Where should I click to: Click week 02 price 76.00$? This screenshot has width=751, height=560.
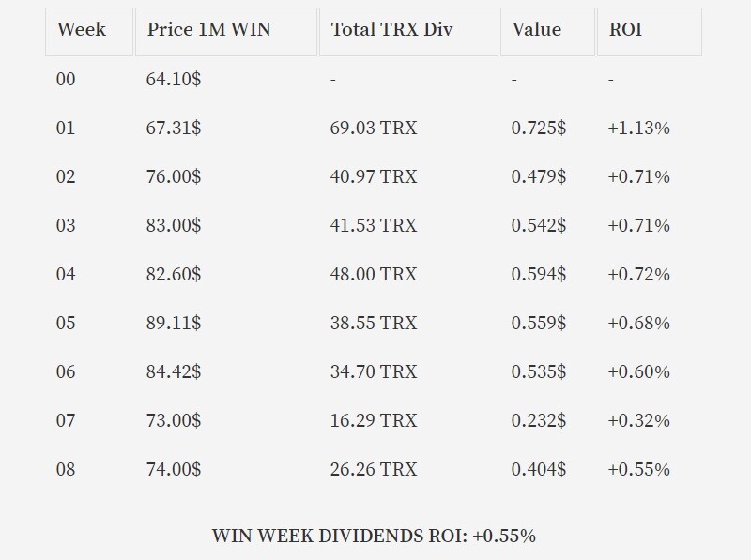(x=174, y=177)
